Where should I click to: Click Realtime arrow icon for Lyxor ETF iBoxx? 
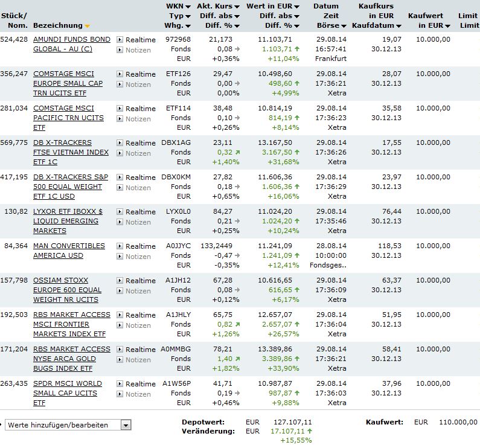(120, 211)
